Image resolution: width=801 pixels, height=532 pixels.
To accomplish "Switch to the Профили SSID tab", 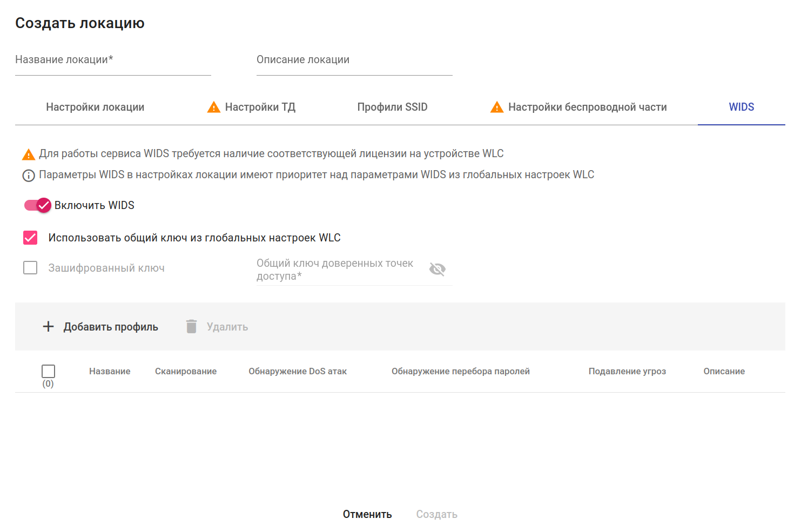I will point(392,107).
